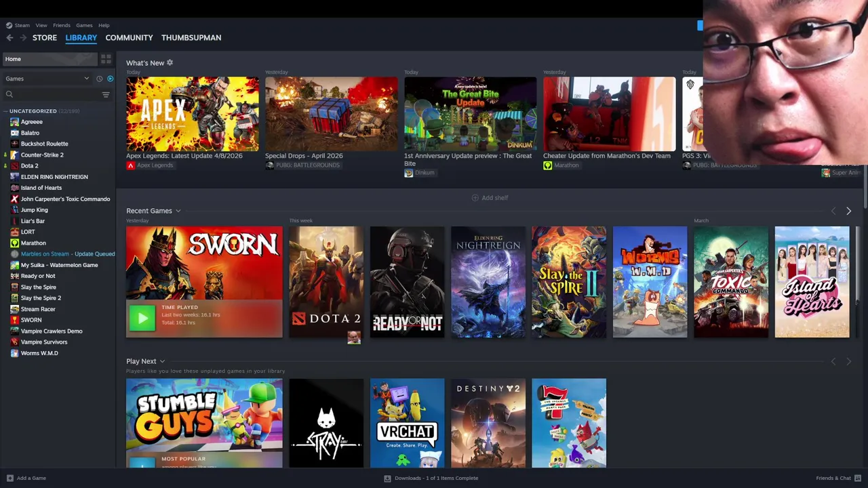Open Ready or Not in the sidebar list

point(38,276)
